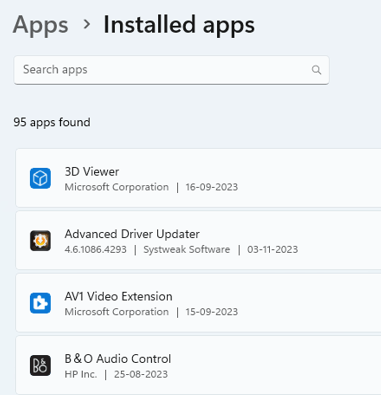Click version 4.6.1086.4293 text

(96, 249)
